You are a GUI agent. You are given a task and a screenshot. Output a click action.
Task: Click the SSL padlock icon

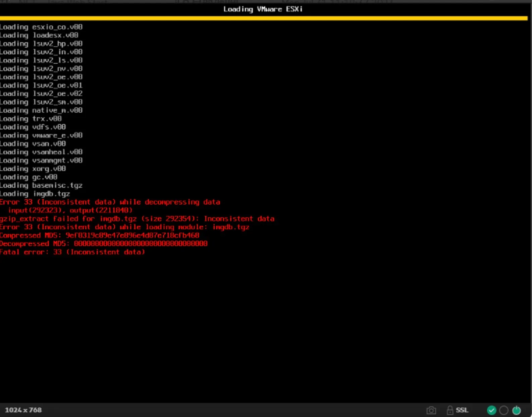[x=450, y=410]
